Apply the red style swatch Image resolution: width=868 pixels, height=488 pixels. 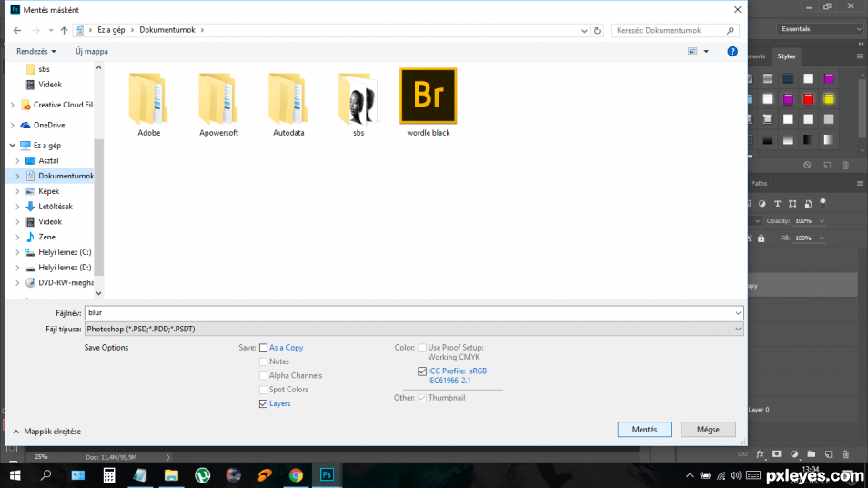coord(808,99)
